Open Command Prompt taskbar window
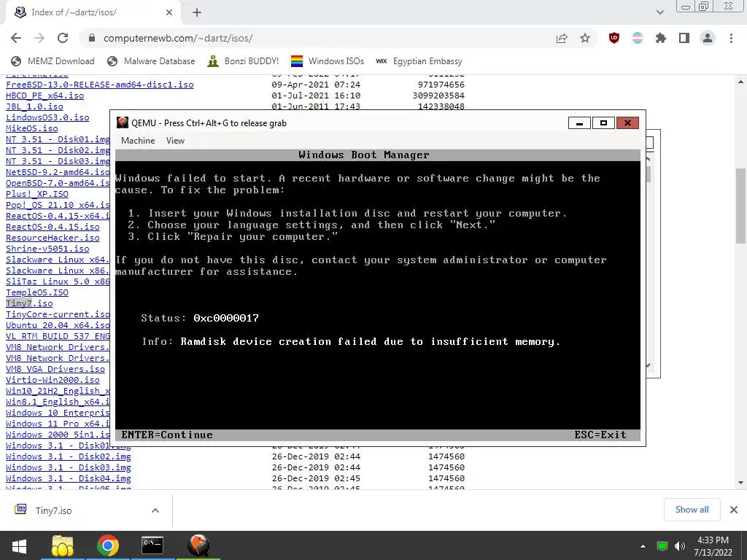The width and height of the screenshot is (747, 560). (x=152, y=545)
